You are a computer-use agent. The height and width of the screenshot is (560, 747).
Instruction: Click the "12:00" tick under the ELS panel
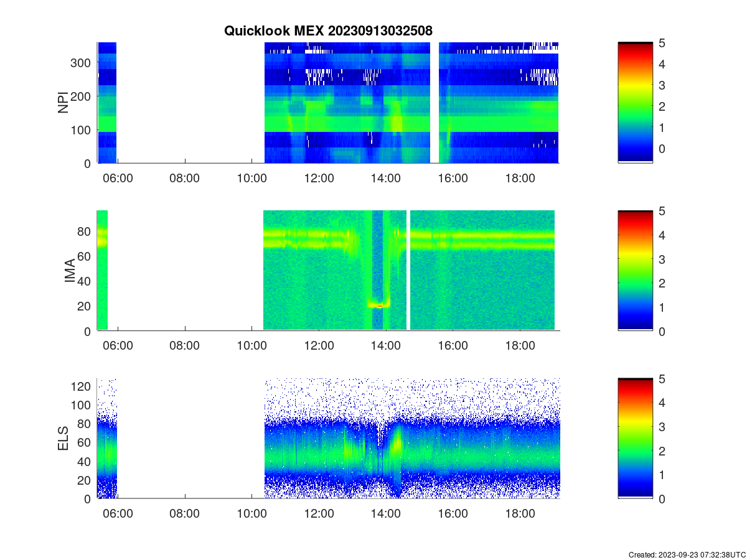point(319,513)
